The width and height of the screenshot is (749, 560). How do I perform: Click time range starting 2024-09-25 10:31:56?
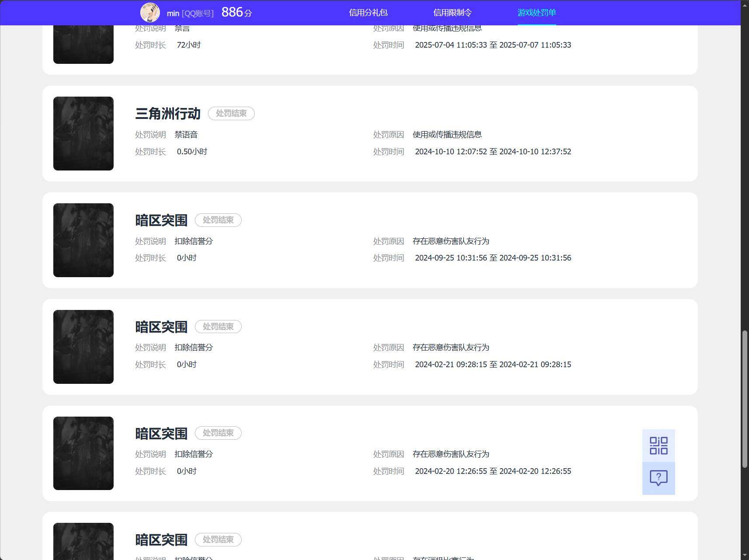point(493,258)
